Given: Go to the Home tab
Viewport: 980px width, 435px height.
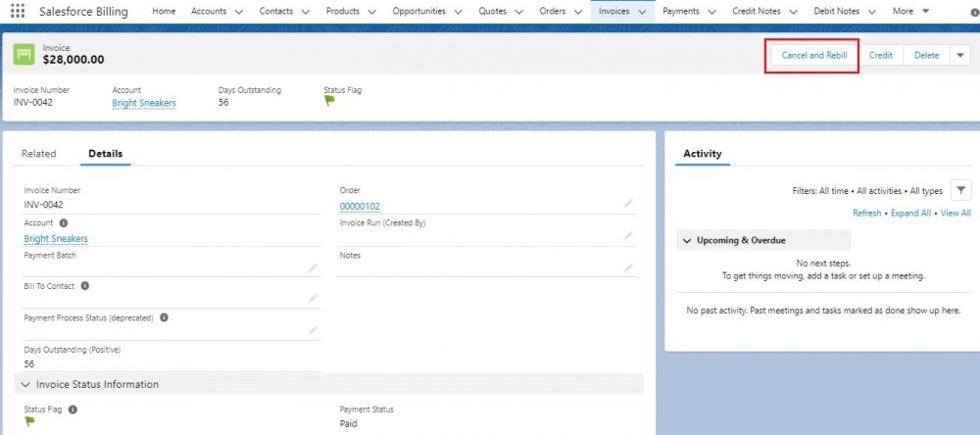Looking at the screenshot, I should [x=164, y=11].
